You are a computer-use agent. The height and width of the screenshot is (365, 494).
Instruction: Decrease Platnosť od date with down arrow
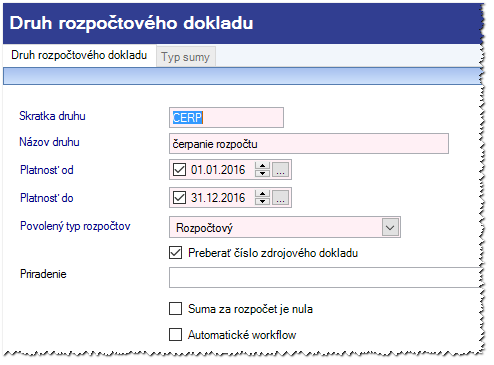coord(263,173)
